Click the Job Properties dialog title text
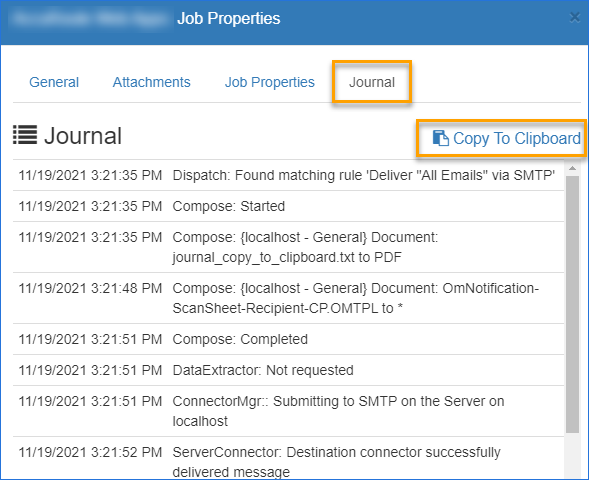589x480 pixels. pyautogui.click(x=228, y=18)
